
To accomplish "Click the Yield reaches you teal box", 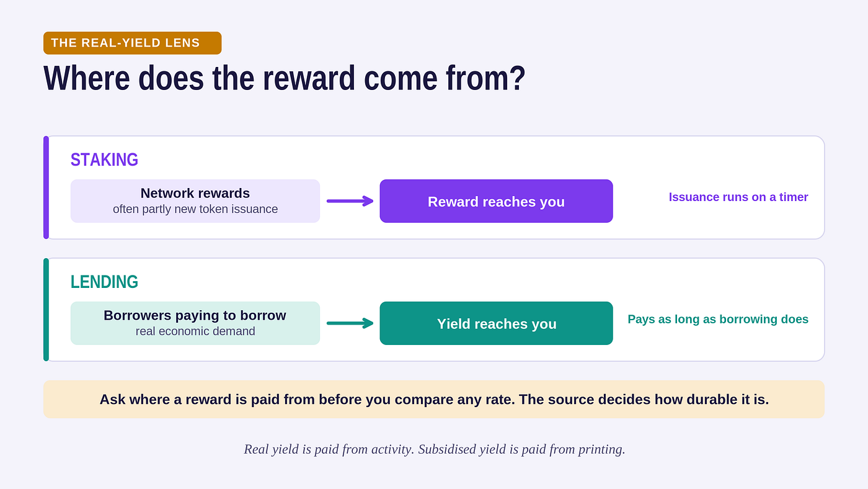I will click(x=496, y=323).
